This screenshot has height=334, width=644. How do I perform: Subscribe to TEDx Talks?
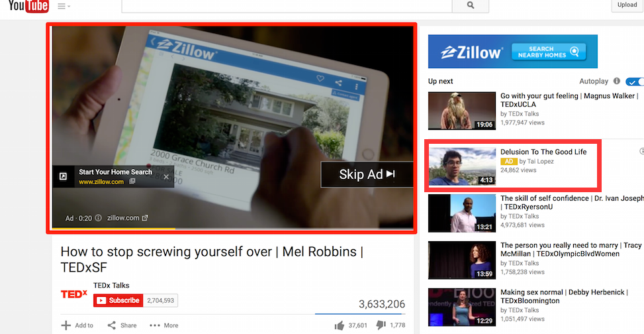coord(118,300)
